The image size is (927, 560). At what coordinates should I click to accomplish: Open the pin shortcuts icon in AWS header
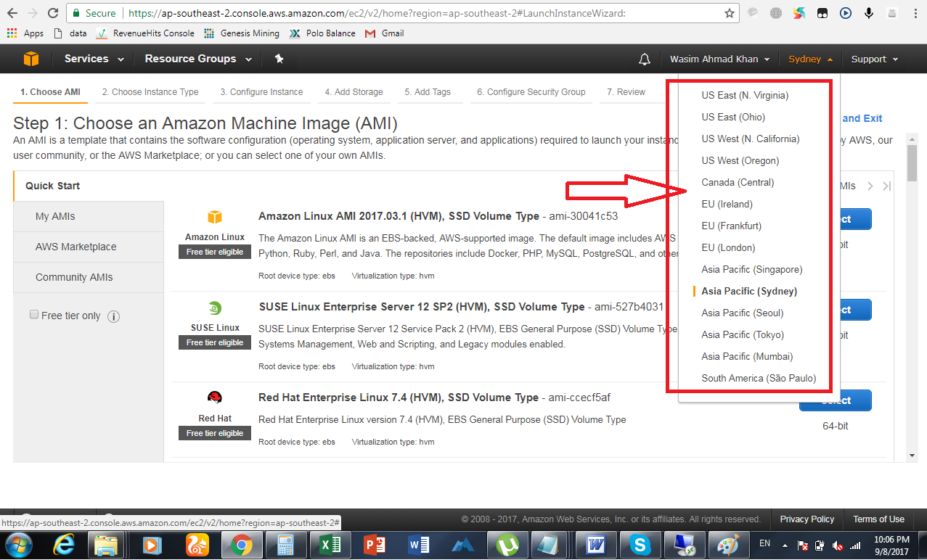click(x=279, y=59)
